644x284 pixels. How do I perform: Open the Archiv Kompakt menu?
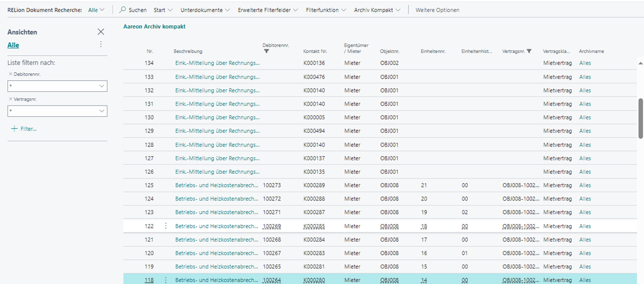[x=377, y=10]
